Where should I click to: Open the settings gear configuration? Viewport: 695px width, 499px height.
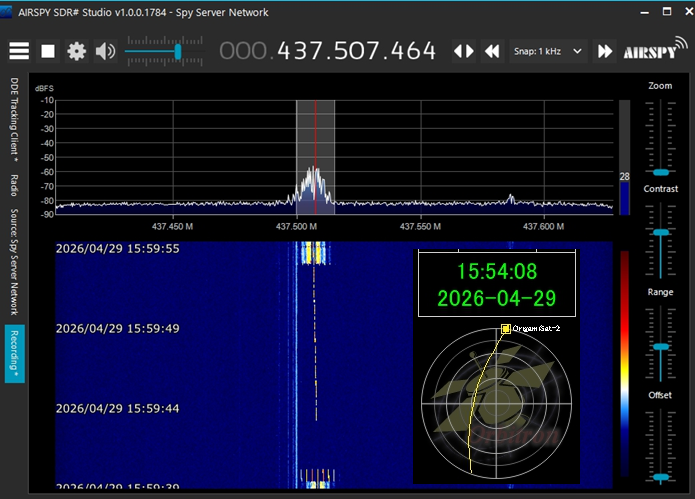pos(76,51)
